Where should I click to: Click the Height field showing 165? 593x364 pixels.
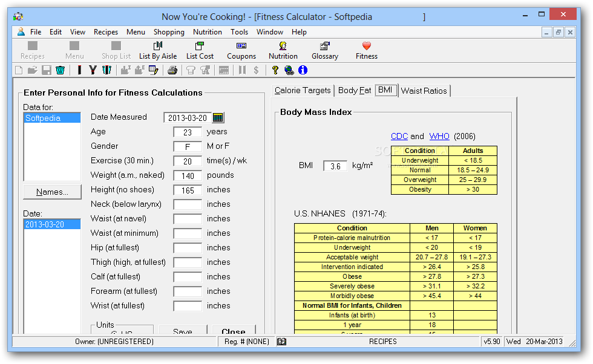[188, 190]
